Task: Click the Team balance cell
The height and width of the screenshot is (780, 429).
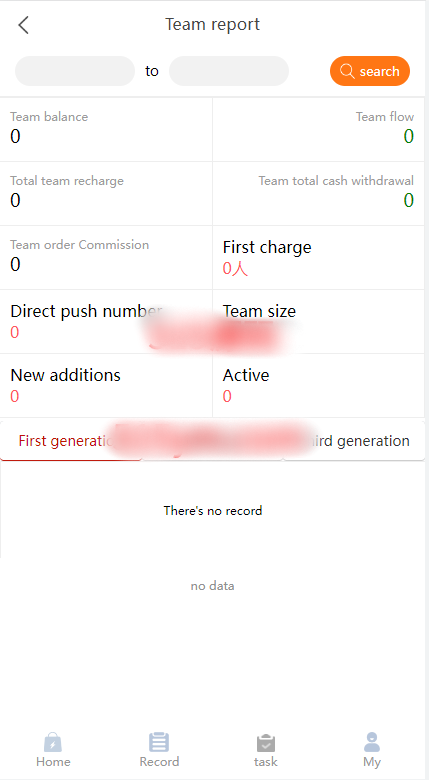Action: [106, 129]
